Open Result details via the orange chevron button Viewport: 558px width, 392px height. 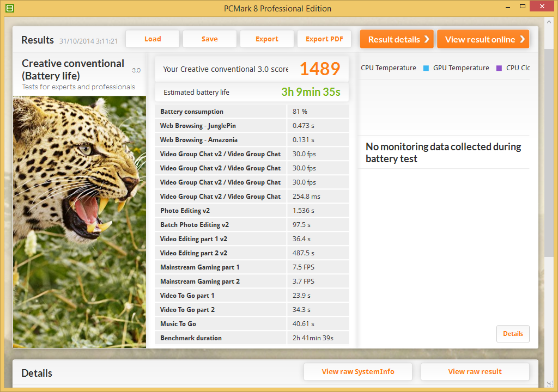pos(396,39)
